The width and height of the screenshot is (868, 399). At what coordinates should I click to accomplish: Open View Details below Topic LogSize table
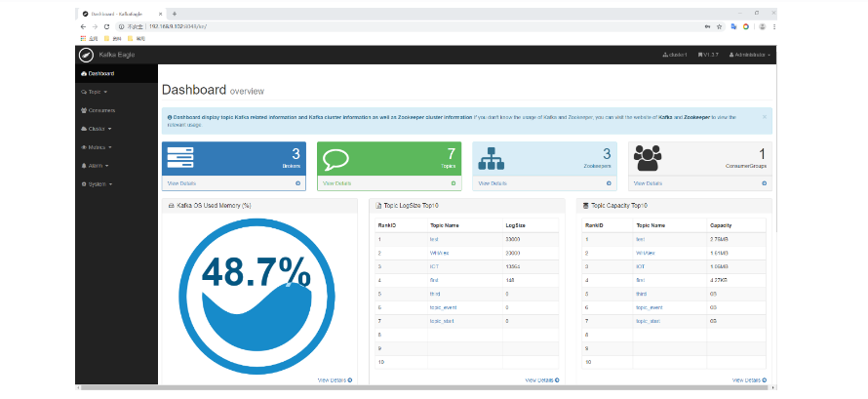coord(542,380)
